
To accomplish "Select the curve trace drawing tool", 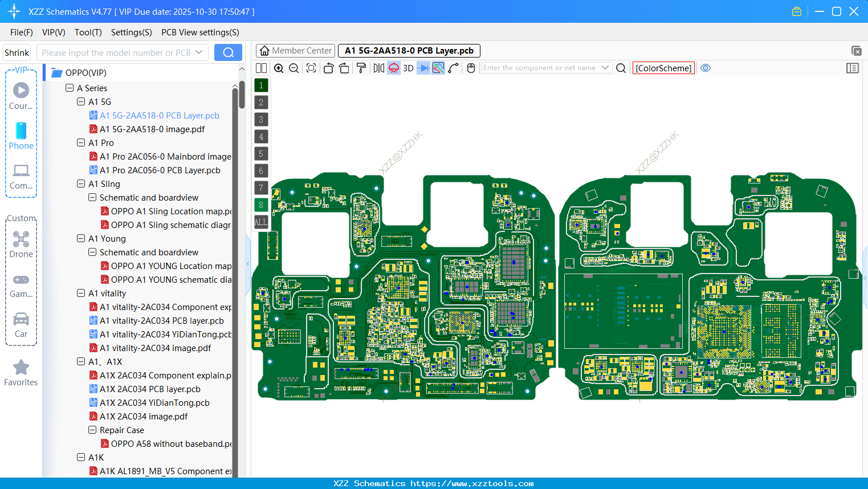I will click(453, 68).
